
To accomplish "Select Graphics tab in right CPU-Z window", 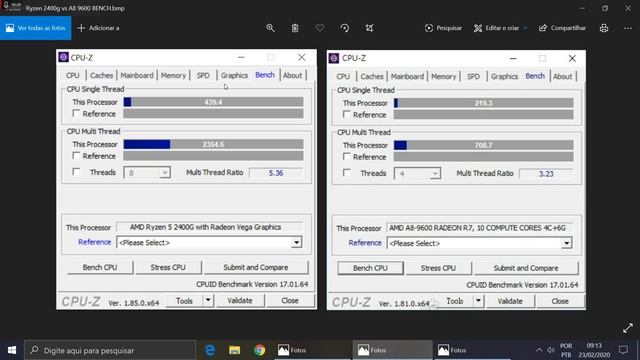I will 504,76.
